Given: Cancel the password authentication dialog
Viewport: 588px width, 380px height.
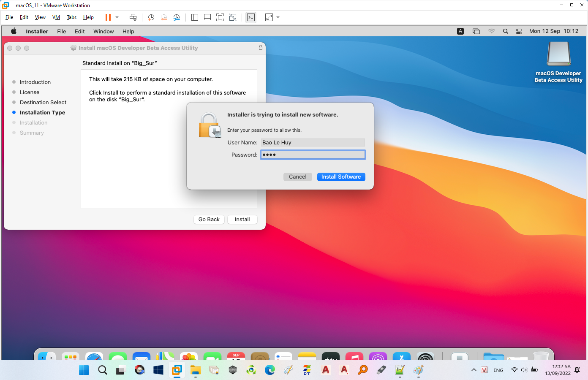Looking at the screenshot, I should 298,177.
